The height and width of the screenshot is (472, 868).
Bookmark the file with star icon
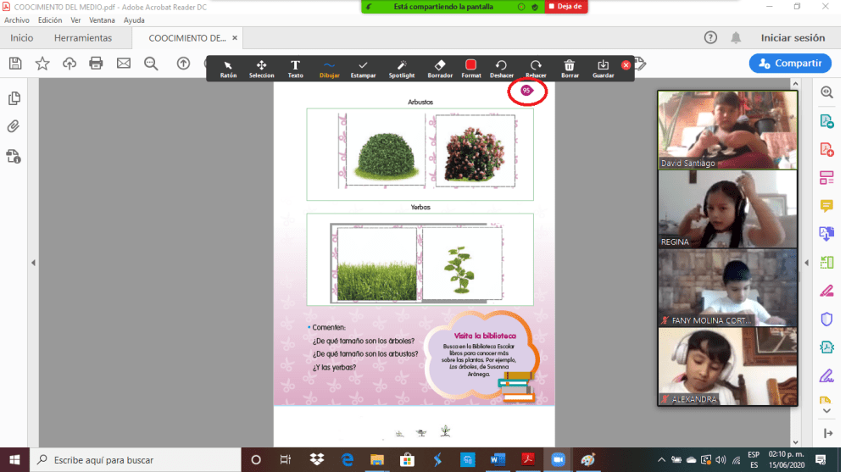click(x=42, y=63)
